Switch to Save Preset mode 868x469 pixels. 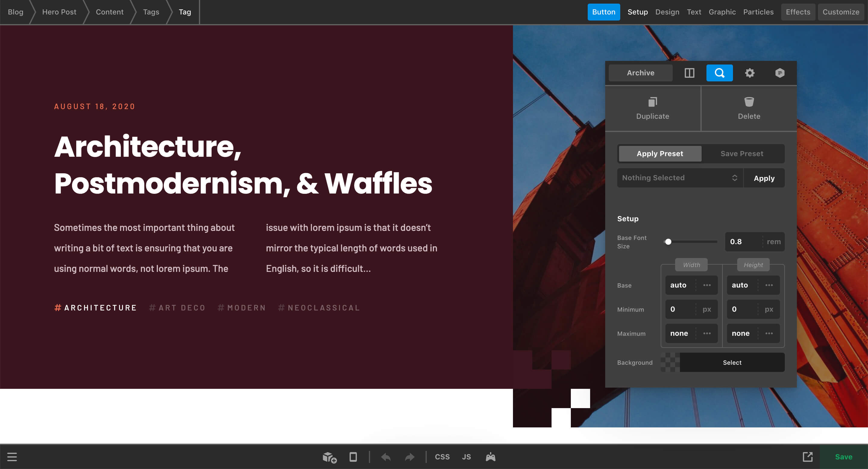[x=742, y=154]
